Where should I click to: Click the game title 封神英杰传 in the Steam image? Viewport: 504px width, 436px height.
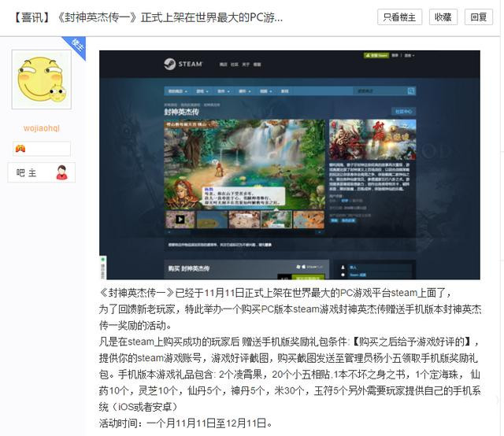click(x=182, y=112)
